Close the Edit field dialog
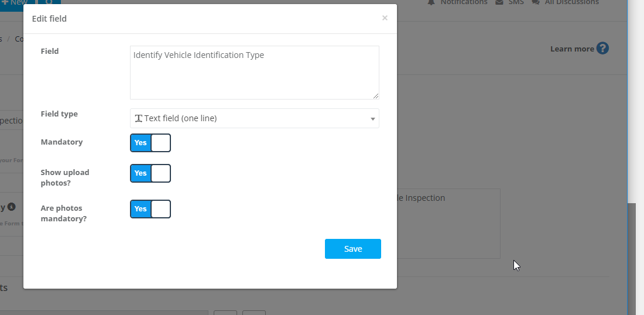The image size is (644, 315). pyautogui.click(x=385, y=18)
